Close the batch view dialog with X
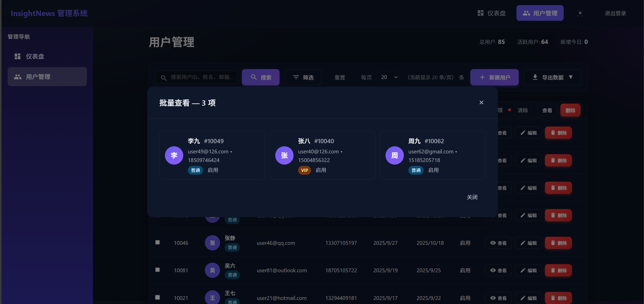The width and height of the screenshot is (644, 304). click(481, 102)
